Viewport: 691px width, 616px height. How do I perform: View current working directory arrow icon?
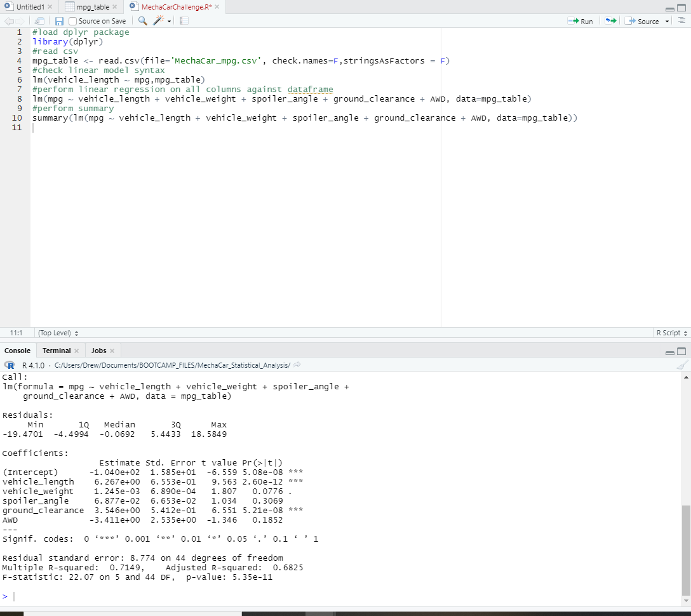[x=297, y=365]
